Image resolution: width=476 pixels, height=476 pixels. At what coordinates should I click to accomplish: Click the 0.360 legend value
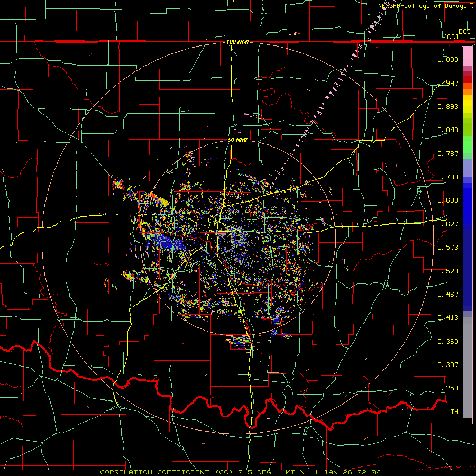coord(448,342)
